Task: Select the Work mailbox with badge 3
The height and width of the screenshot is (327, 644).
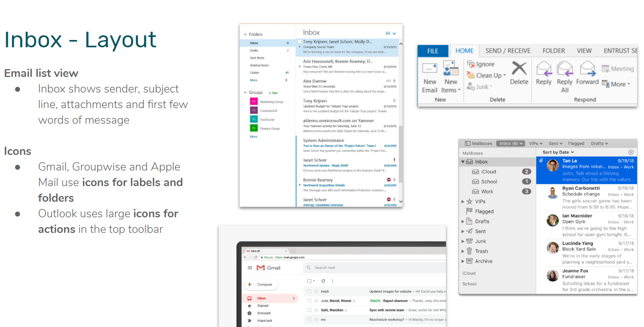Action: (497, 191)
